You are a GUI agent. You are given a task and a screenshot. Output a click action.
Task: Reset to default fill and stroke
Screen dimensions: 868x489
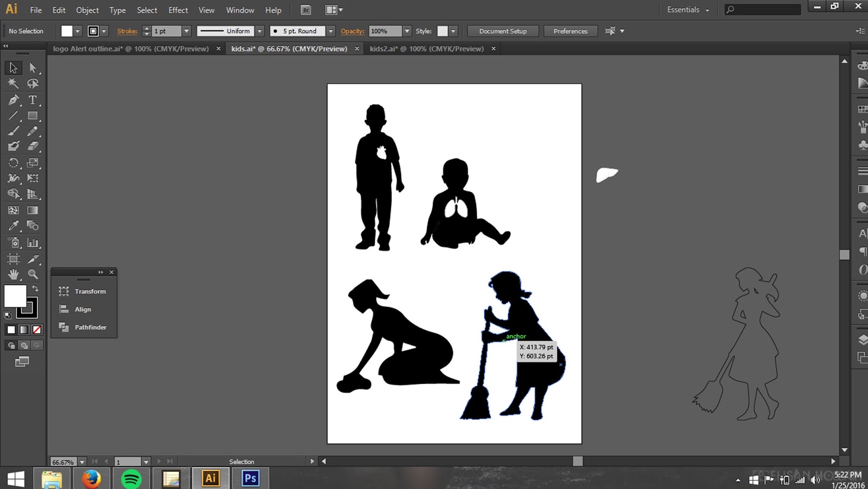(8, 316)
